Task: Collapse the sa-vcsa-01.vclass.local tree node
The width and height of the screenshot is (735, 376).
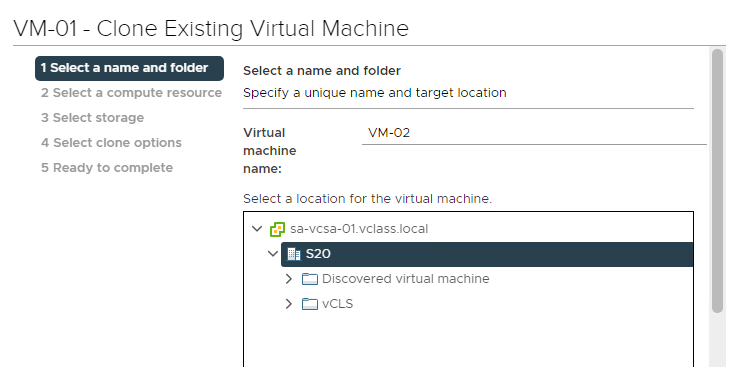Action: [x=257, y=229]
